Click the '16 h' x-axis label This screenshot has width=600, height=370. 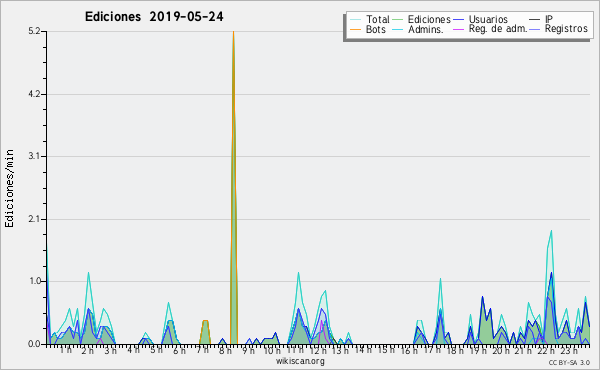point(409,351)
